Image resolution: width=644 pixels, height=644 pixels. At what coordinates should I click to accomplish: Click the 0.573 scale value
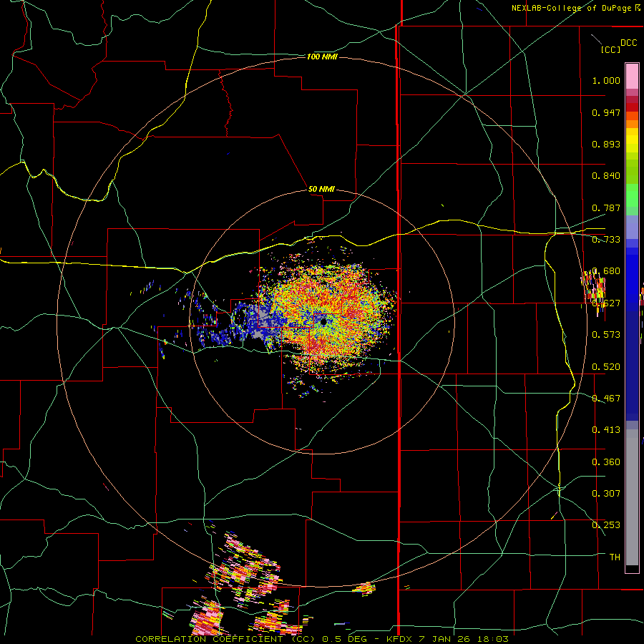pos(606,335)
